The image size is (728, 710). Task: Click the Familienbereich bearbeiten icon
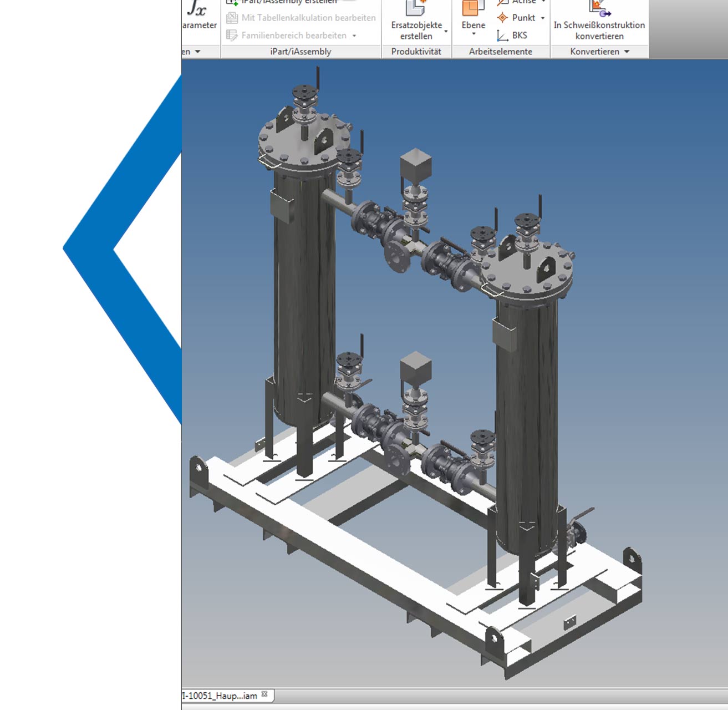232,35
